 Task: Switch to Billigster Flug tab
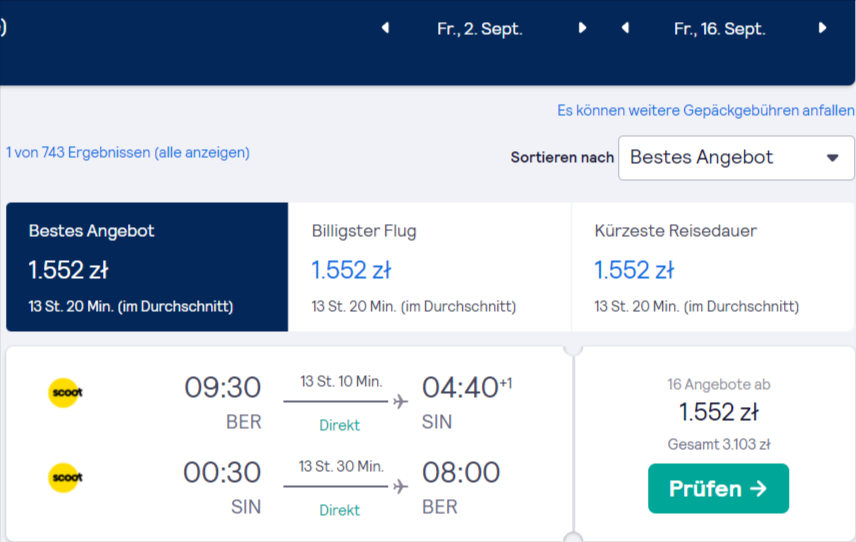430,267
